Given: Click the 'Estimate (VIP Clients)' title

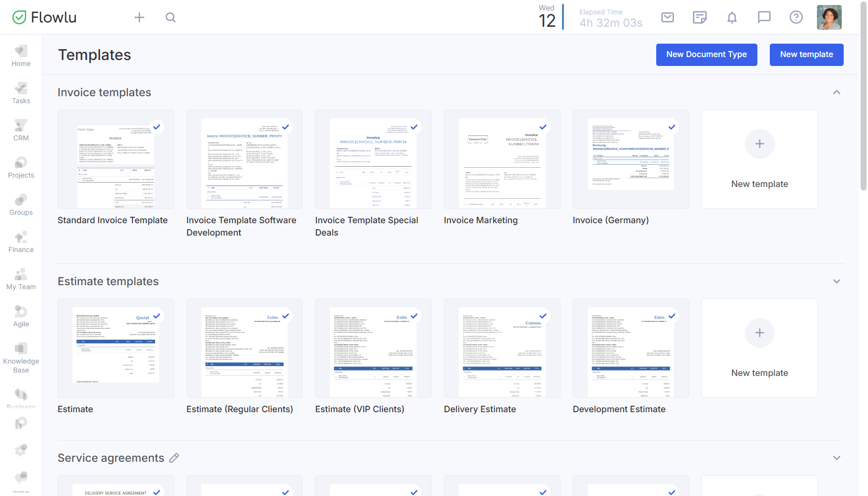Looking at the screenshot, I should click(360, 409).
